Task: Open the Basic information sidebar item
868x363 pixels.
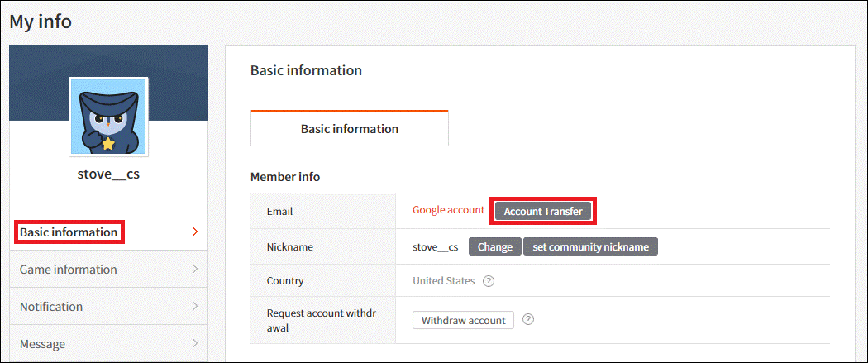Action: tap(108, 232)
